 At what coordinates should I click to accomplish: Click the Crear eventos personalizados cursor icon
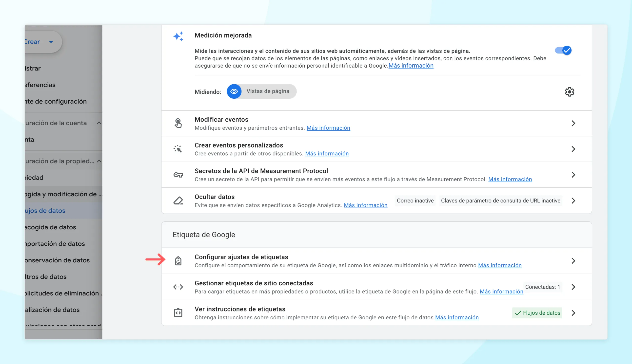[178, 149]
